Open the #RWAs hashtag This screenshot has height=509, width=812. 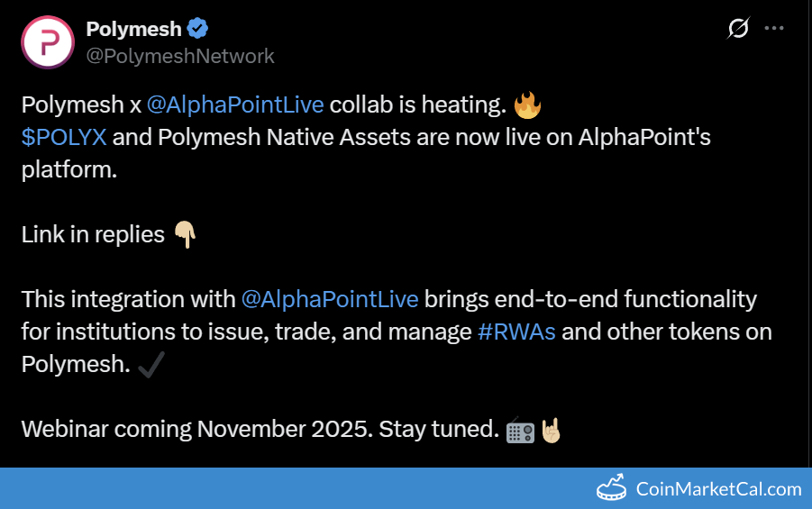[515, 332]
